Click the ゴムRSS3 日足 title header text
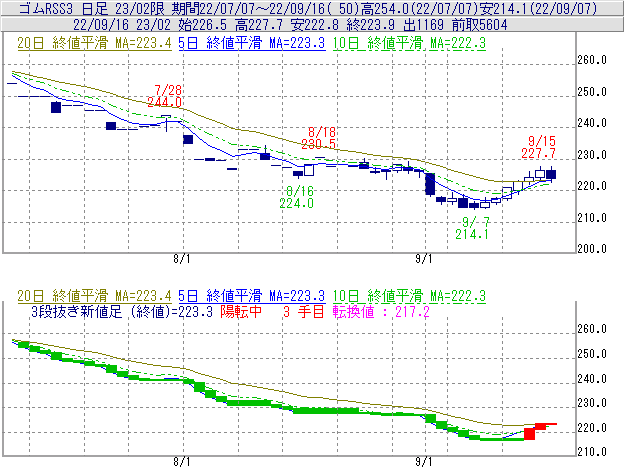Screen dimensions: 624x475 (308, 8)
